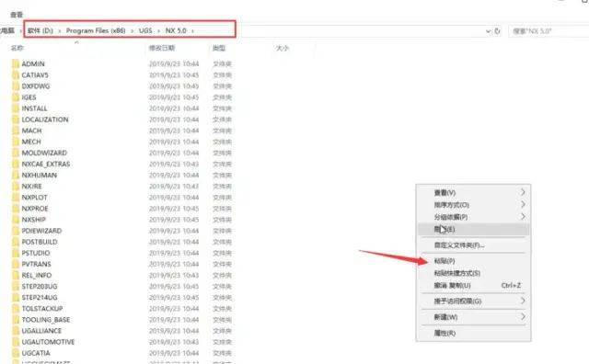The image size is (589, 364).
Task: Click the DXFDWG folder icon
Action: 16,85
